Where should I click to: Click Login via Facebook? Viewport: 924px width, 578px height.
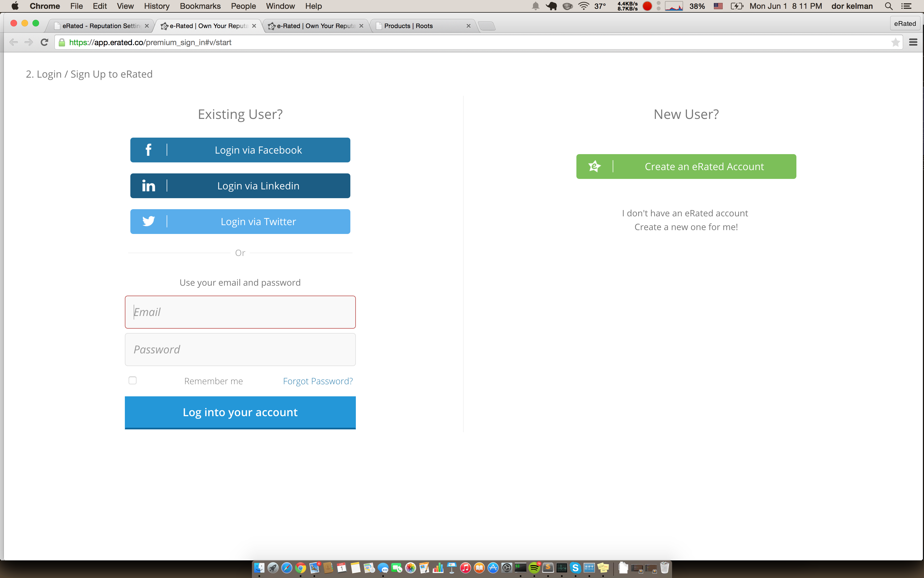[240, 150]
